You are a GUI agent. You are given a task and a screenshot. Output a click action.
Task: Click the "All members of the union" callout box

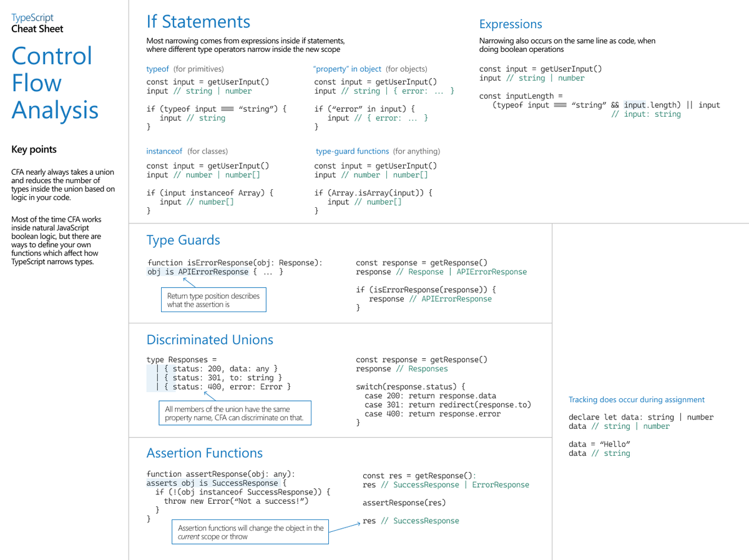[x=235, y=413]
